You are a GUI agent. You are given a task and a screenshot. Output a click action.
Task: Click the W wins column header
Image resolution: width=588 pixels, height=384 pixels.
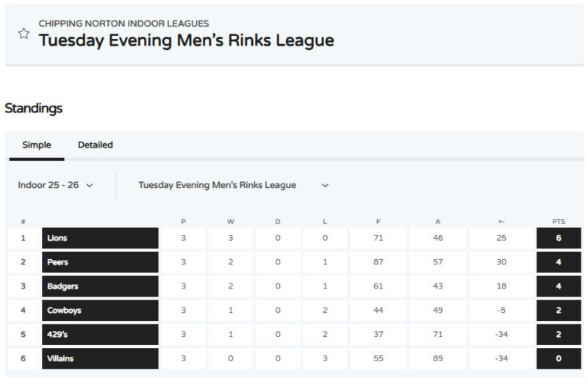[x=230, y=221]
